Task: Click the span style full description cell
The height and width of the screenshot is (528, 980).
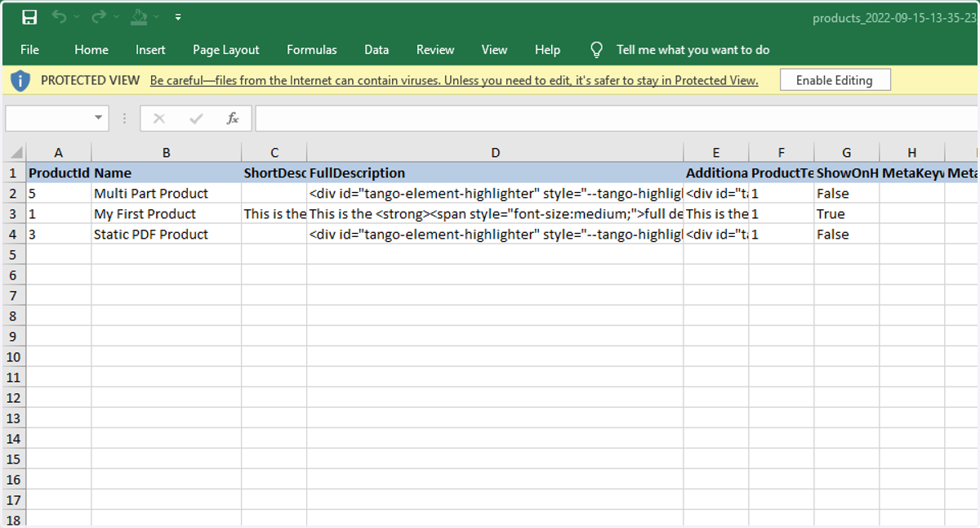Action: (496, 214)
